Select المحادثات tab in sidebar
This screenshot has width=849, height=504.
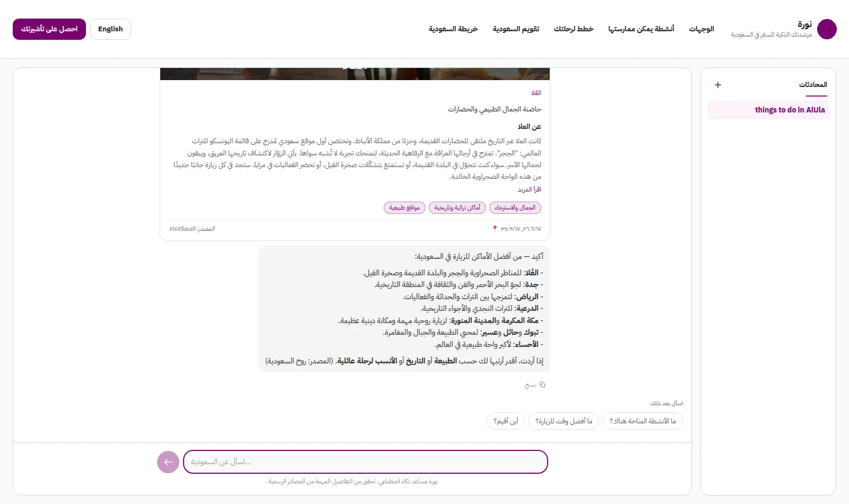pyautogui.click(x=813, y=85)
